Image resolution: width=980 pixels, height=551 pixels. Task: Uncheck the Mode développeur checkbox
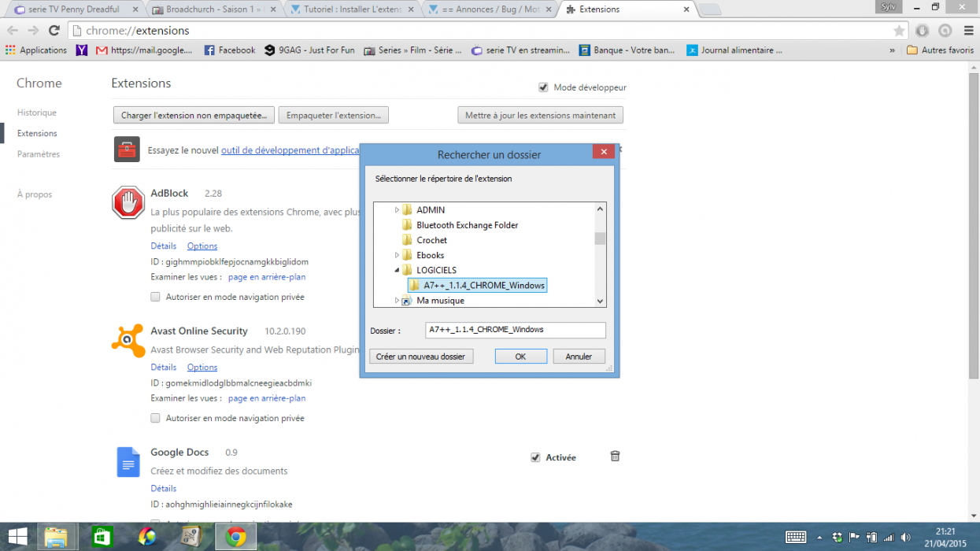(543, 87)
